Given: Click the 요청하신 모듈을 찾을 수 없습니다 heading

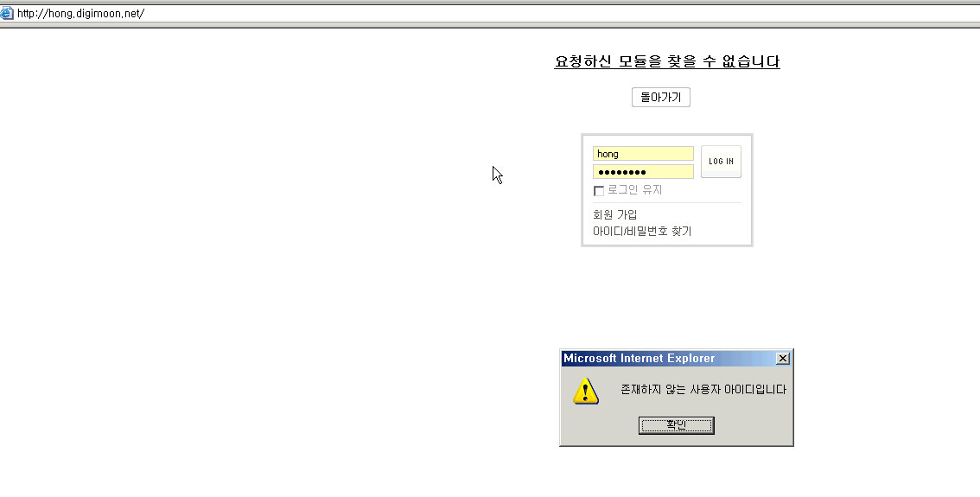Looking at the screenshot, I should tap(667, 61).
